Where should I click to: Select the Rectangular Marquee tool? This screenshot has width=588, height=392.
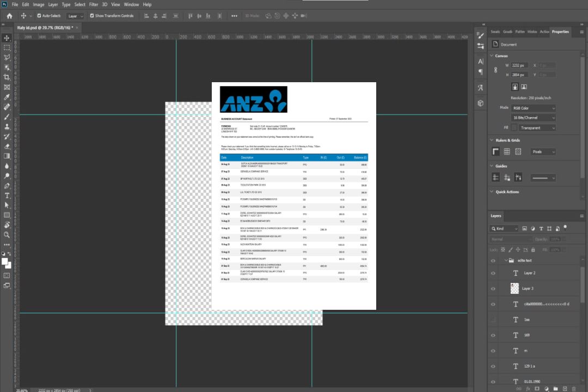(x=7, y=48)
